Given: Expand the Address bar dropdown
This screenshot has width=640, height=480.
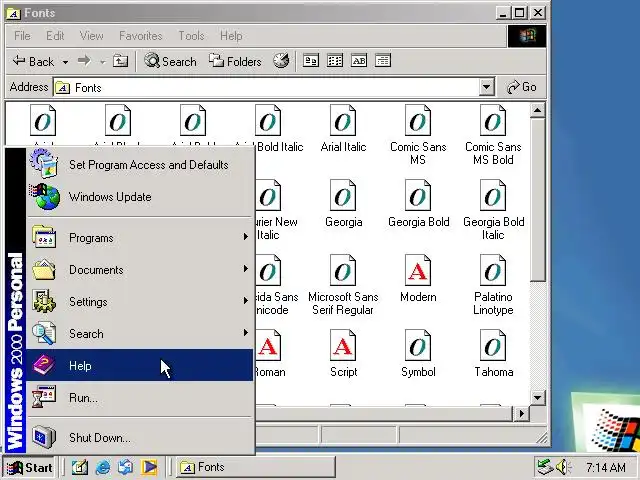Looking at the screenshot, I should pyautogui.click(x=486, y=87).
